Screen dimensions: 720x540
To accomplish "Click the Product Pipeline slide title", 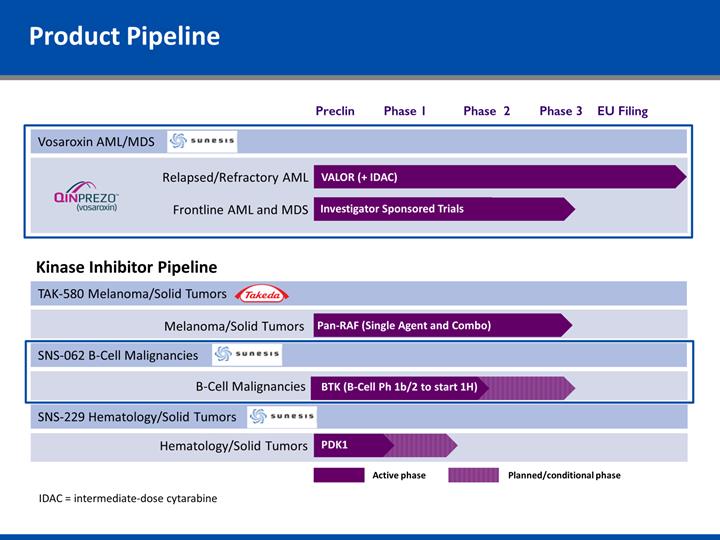I will [124, 37].
